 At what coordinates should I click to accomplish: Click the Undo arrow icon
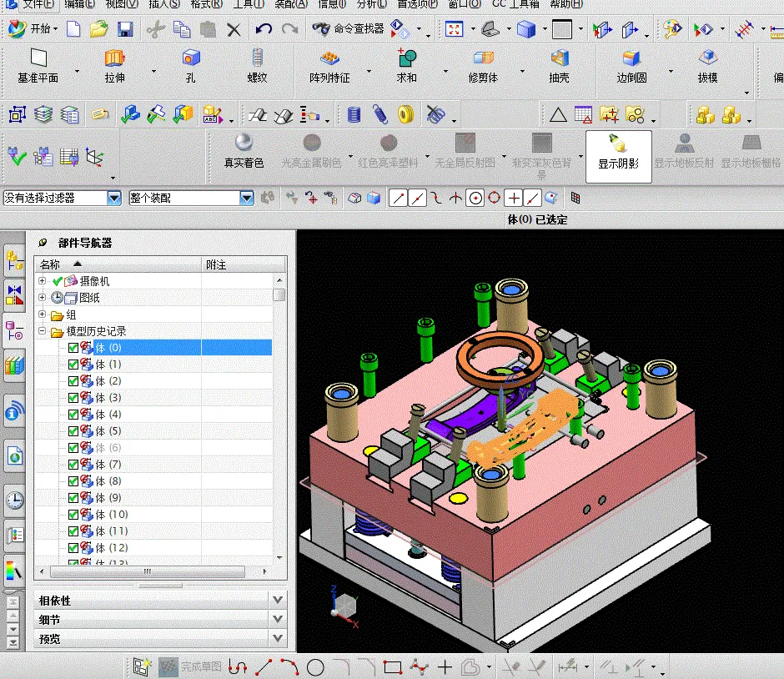click(x=264, y=29)
